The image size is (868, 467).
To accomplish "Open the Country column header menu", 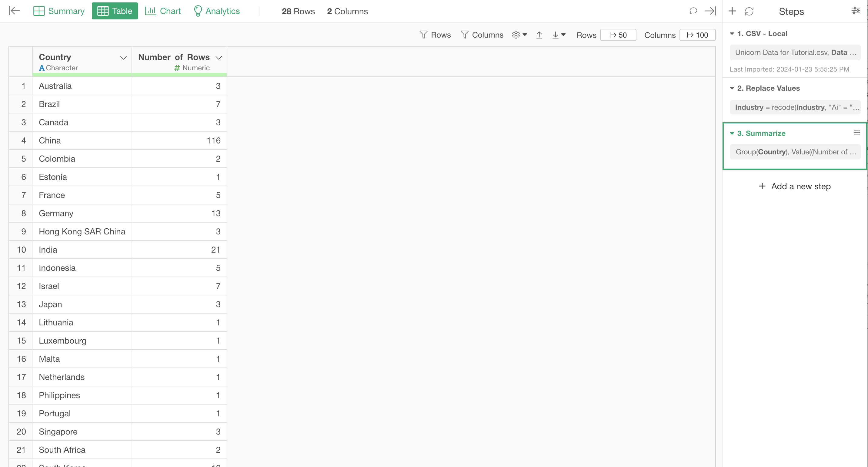I will click(x=123, y=58).
